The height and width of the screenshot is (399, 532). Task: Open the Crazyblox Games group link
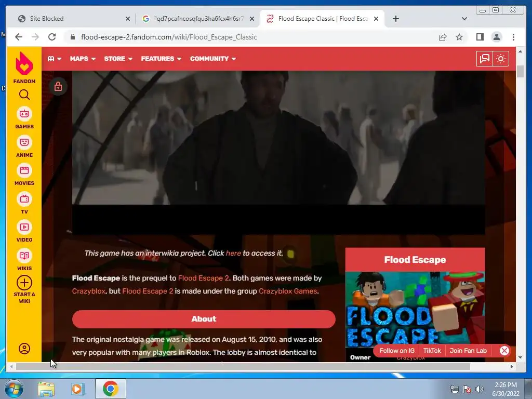pos(288,291)
